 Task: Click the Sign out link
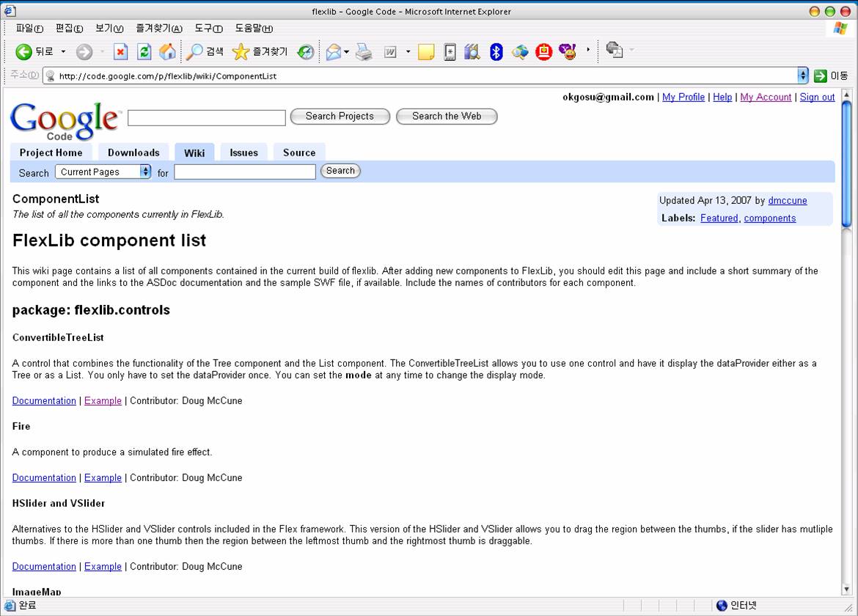817,97
